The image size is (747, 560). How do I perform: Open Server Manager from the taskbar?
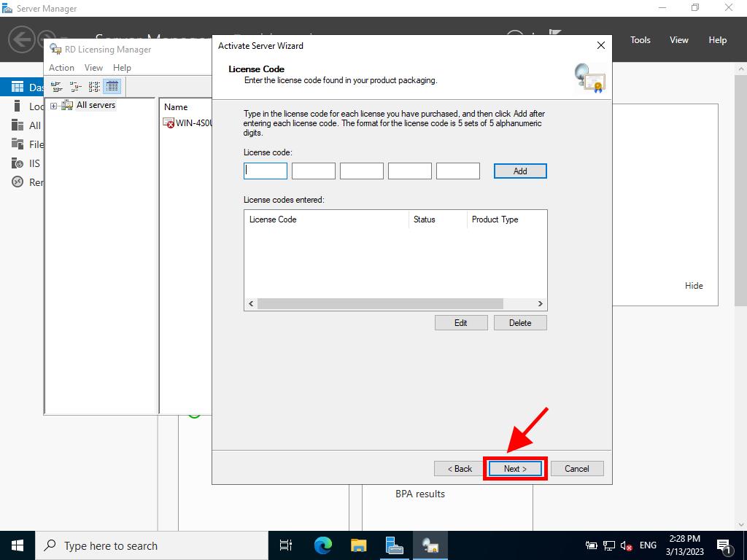click(395, 545)
